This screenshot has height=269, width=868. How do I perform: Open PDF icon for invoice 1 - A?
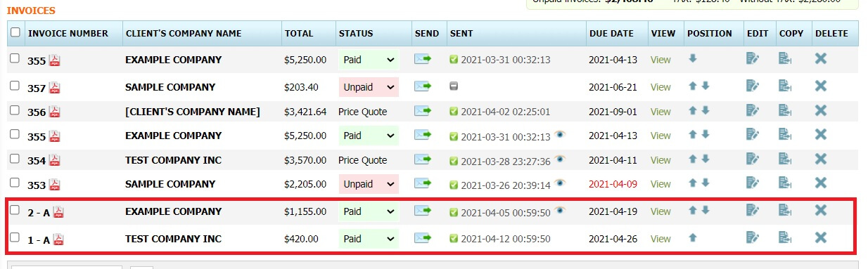point(58,240)
